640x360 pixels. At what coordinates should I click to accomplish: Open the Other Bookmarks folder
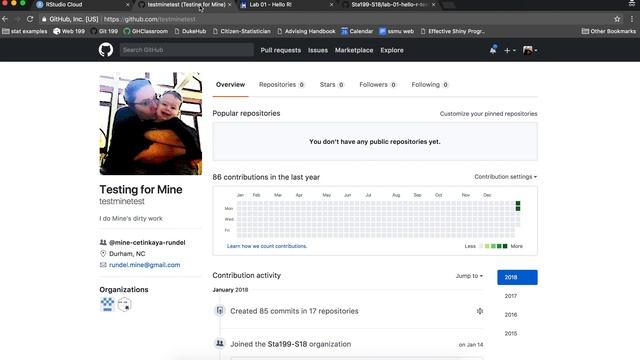click(x=609, y=31)
